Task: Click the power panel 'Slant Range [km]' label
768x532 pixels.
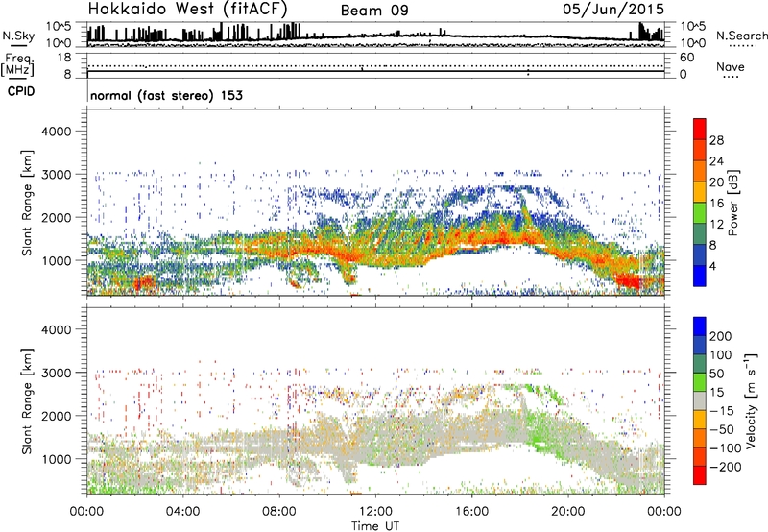Action: (27, 203)
